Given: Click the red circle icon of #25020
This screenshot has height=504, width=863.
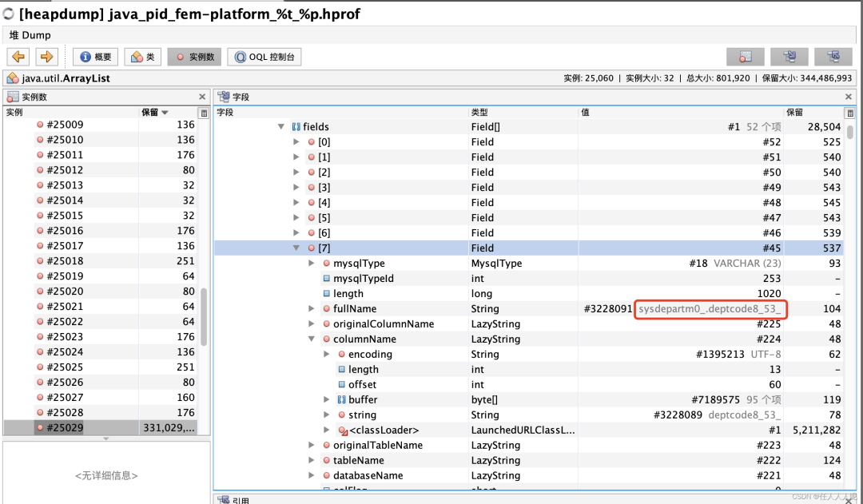Looking at the screenshot, I should coord(40,291).
